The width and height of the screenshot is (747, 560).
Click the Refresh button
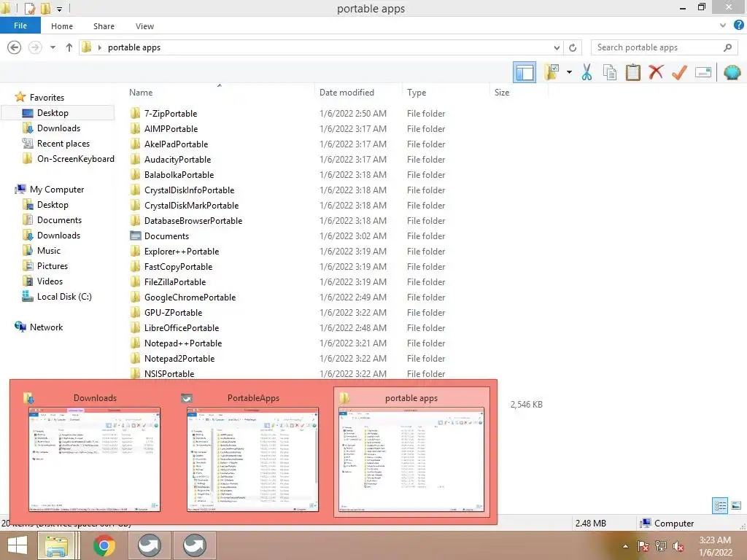573,47
